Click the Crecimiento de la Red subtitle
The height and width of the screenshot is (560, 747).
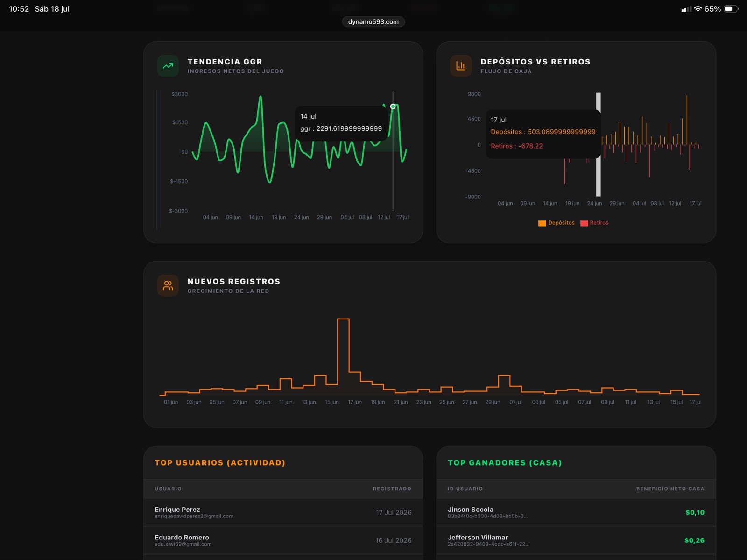[x=228, y=291]
